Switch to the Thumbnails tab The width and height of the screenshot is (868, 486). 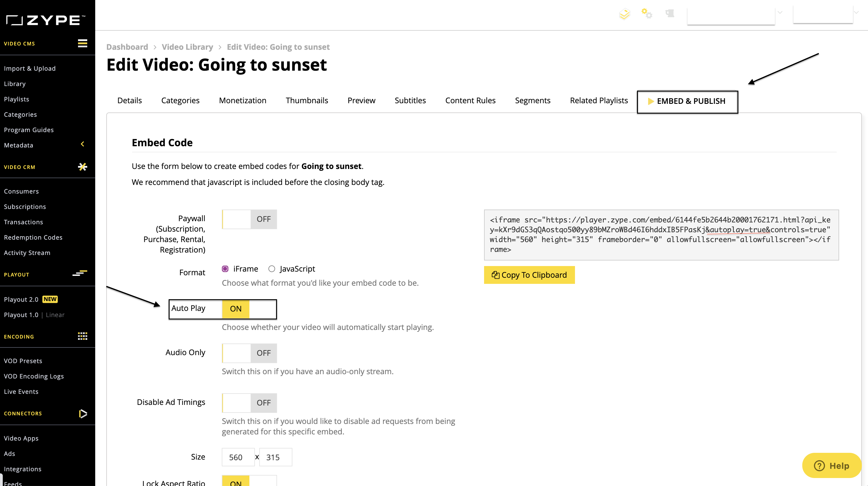pyautogui.click(x=307, y=100)
